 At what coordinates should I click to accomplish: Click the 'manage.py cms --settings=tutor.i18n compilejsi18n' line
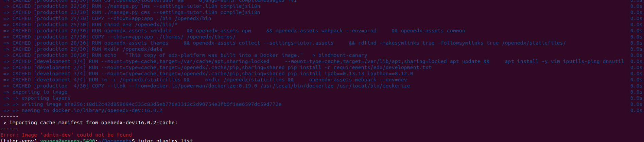click(x=182, y=12)
